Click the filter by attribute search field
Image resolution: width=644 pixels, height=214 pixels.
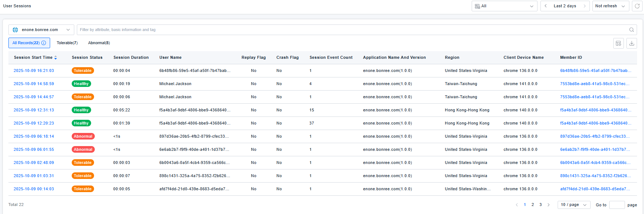pos(351,30)
